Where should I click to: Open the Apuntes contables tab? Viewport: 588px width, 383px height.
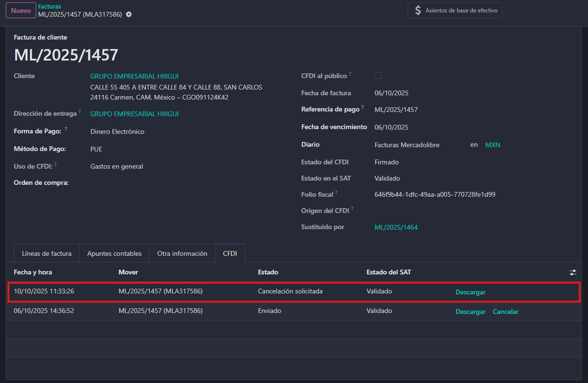(x=114, y=253)
